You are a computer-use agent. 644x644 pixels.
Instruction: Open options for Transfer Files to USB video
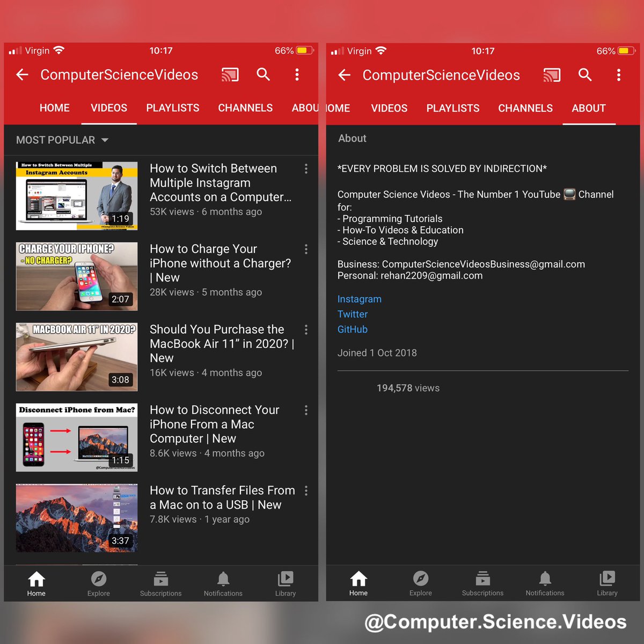[306, 491]
